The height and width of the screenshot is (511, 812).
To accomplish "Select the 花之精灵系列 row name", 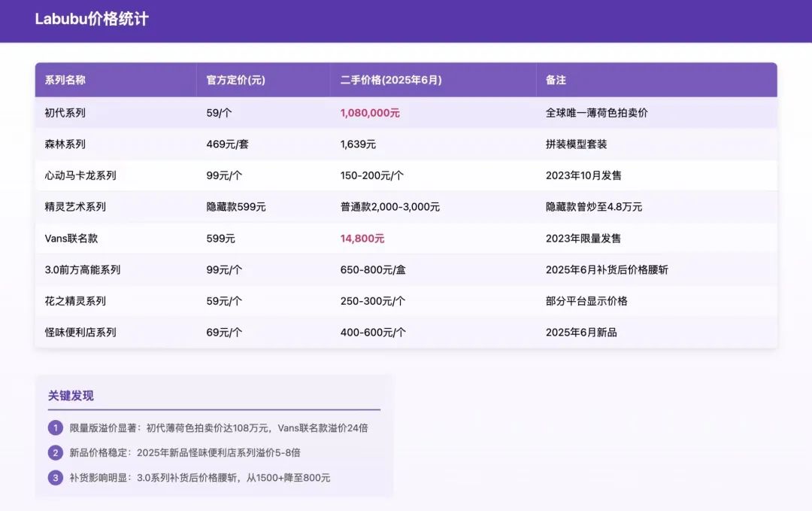I will click(75, 301).
